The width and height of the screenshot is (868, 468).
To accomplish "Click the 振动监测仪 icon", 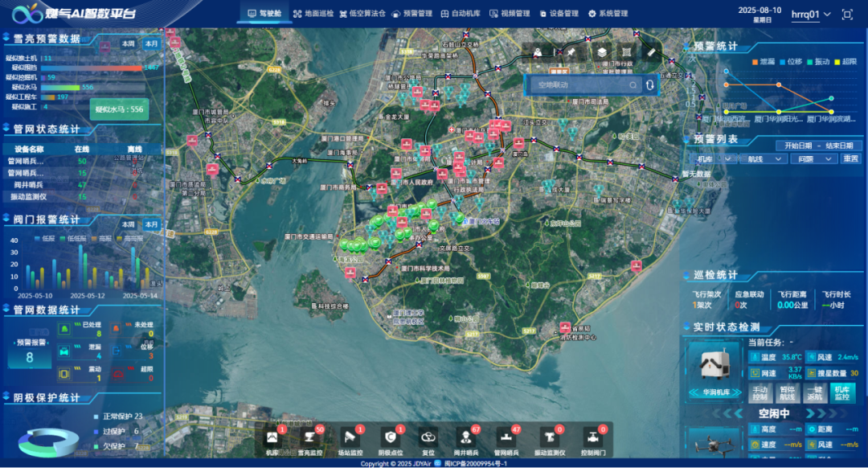I will tap(549, 437).
